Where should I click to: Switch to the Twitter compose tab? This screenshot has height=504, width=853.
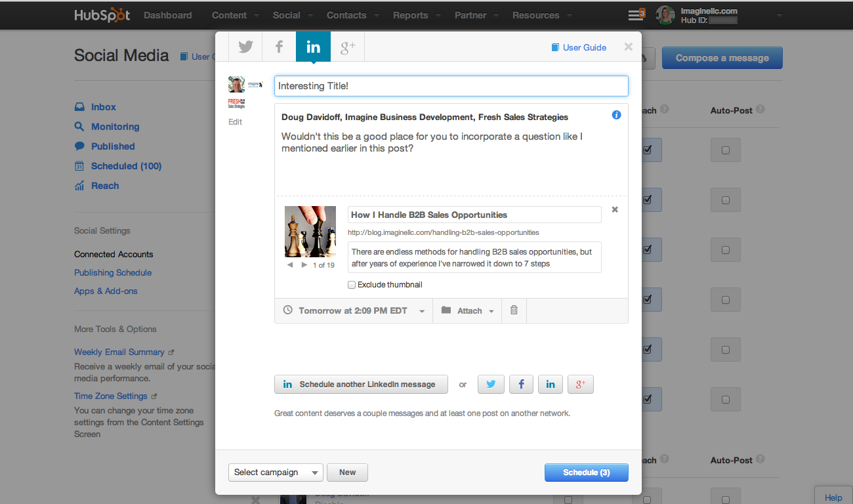coord(245,47)
